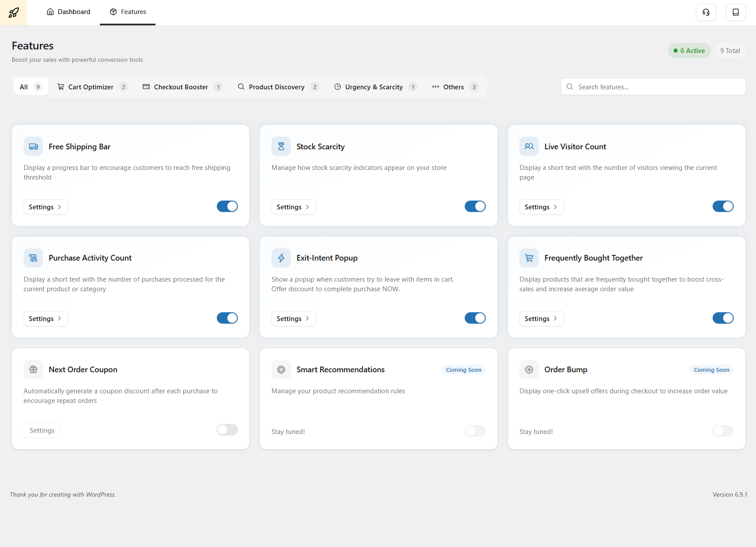Open documentation book icon
The height and width of the screenshot is (547, 756).
pos(735,12)
